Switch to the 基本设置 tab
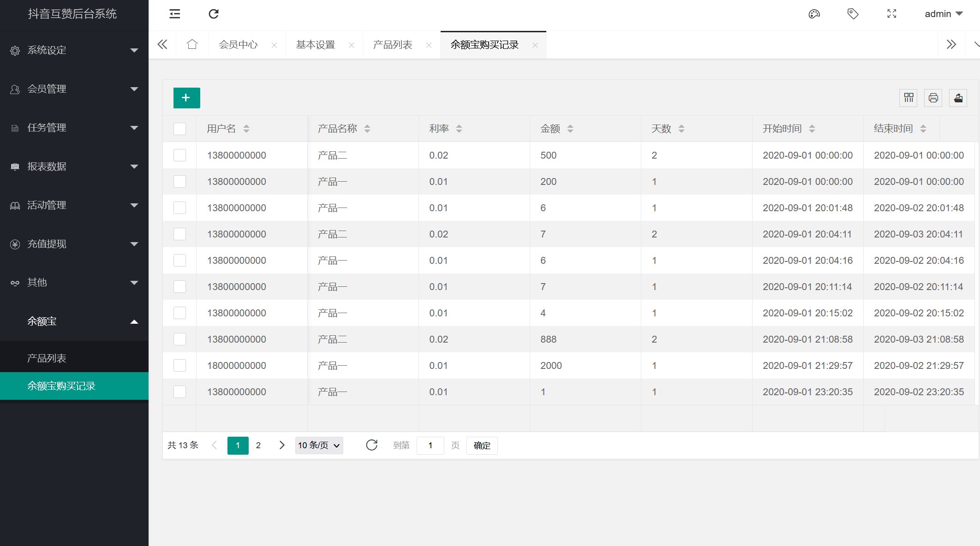The width and height of the screenshot is (980, 546). pos(316,45)
